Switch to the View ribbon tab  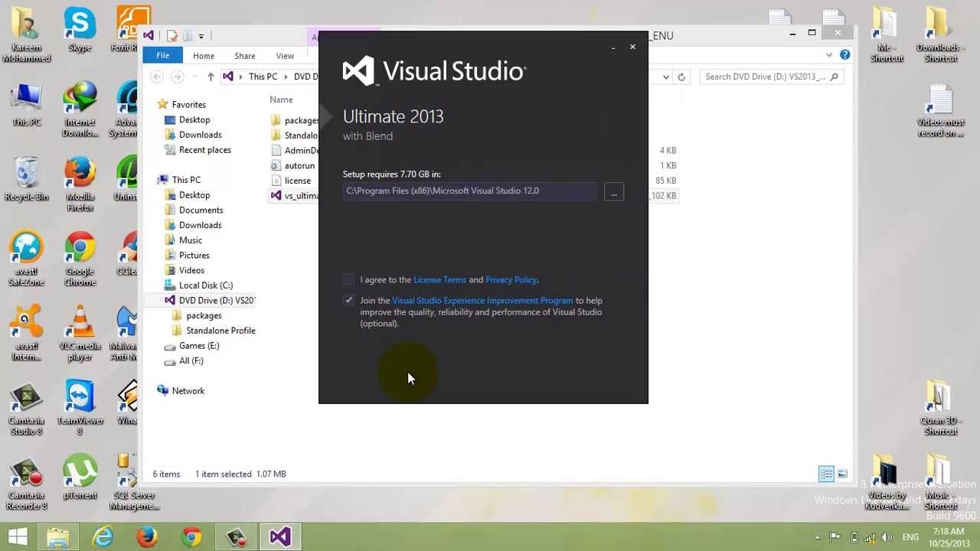coord(285,56)
